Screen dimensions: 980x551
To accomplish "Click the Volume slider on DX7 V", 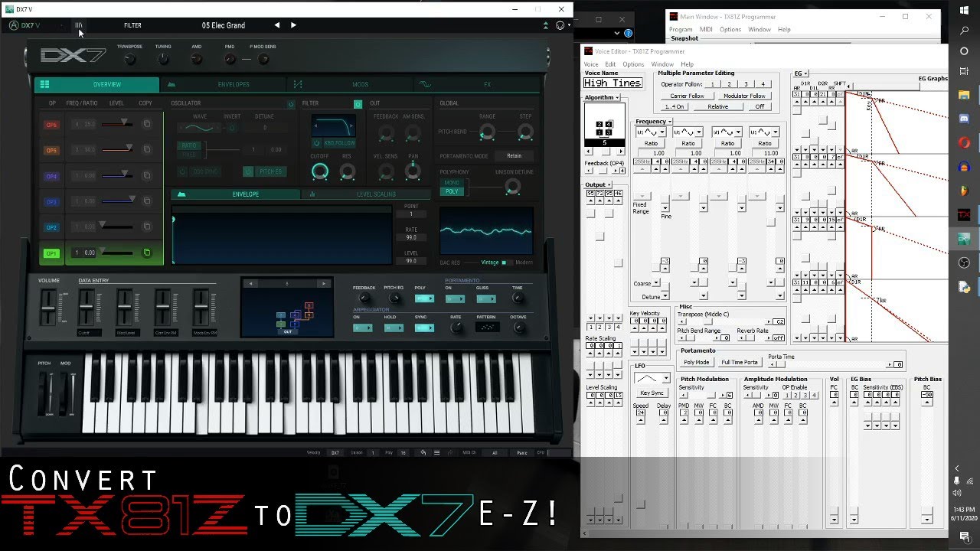I will [47, 308].
